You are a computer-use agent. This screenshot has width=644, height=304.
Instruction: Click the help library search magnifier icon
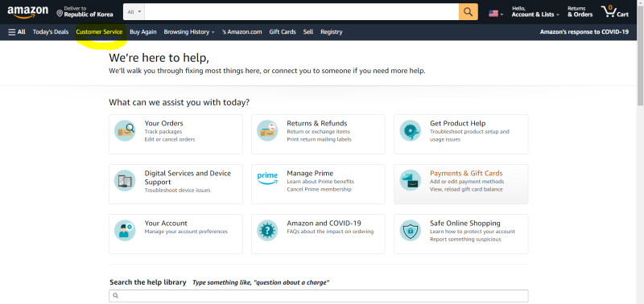116,295
